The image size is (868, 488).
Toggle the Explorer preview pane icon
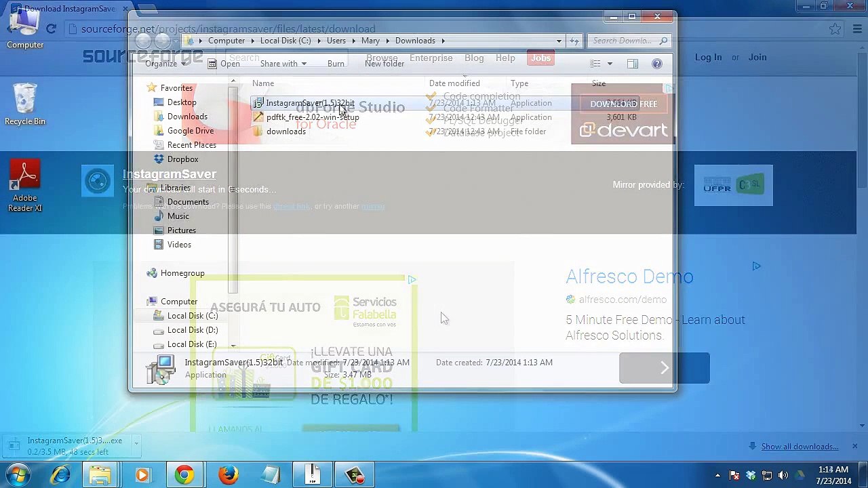pyautogui.click(x=632, y=64)
